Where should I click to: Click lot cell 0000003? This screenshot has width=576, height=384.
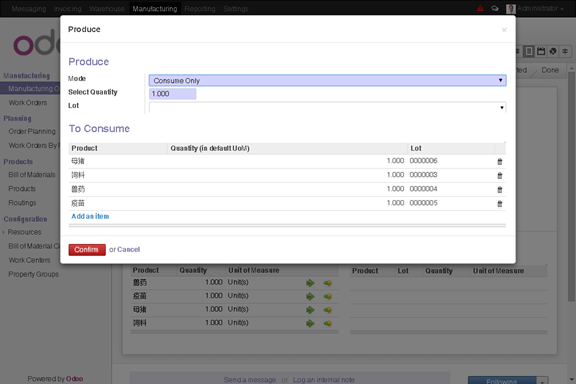[424, 175]
